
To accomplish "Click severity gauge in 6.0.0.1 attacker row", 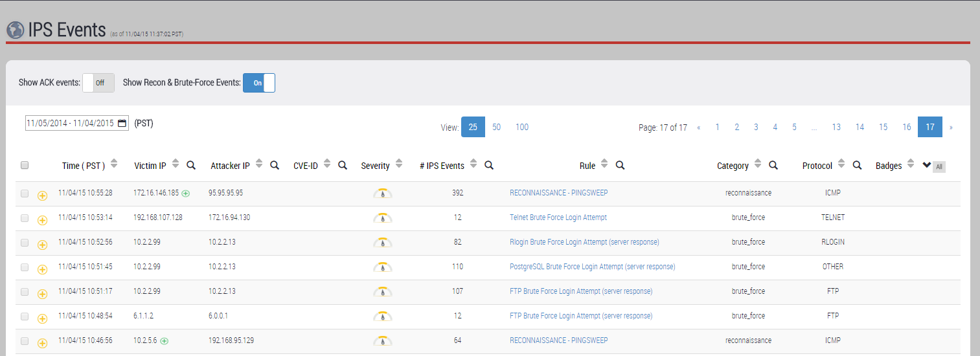I will click(x=383, y=316).
